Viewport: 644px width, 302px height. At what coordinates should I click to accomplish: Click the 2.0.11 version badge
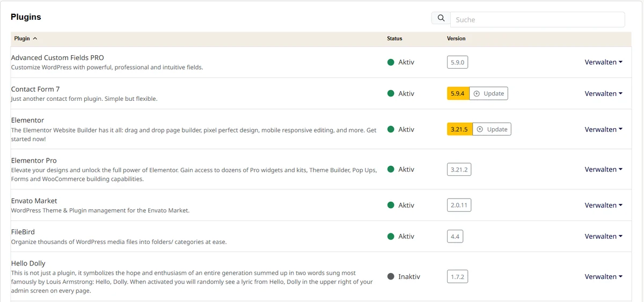click(459, 205)
